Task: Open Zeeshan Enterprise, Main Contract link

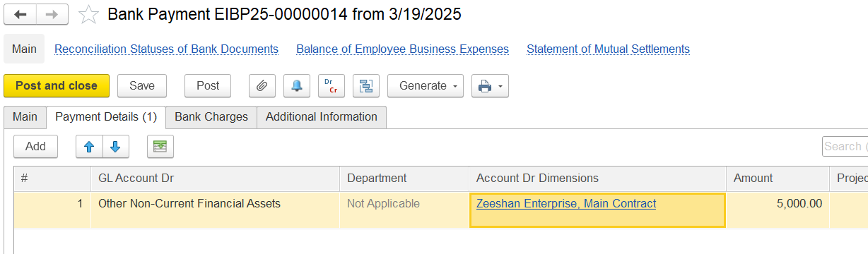Action: (566, 204)
